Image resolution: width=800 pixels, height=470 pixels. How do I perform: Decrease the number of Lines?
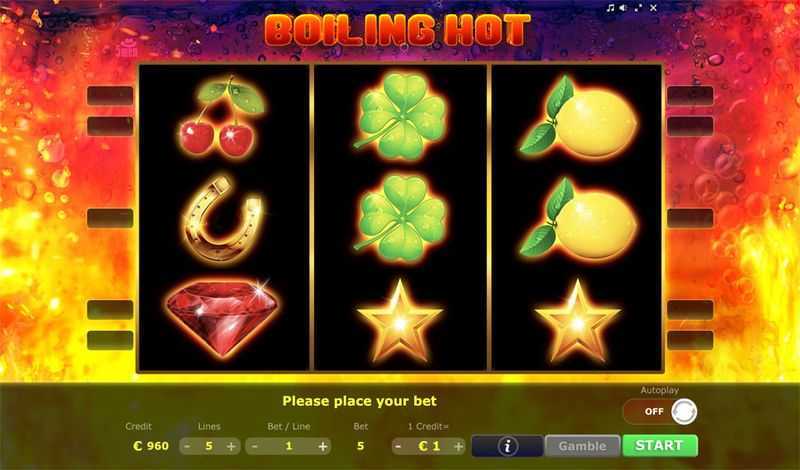pyautogui.click(x=187, y=446)
